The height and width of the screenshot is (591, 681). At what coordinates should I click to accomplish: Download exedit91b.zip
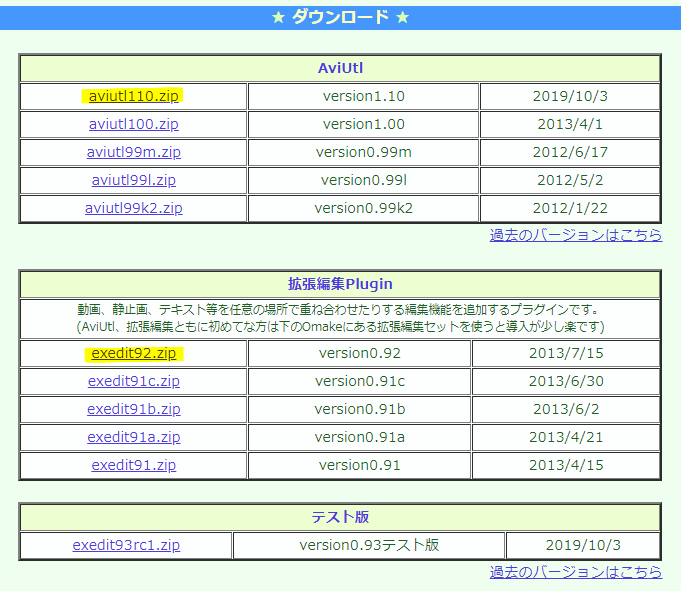click(x=133, y=409)
